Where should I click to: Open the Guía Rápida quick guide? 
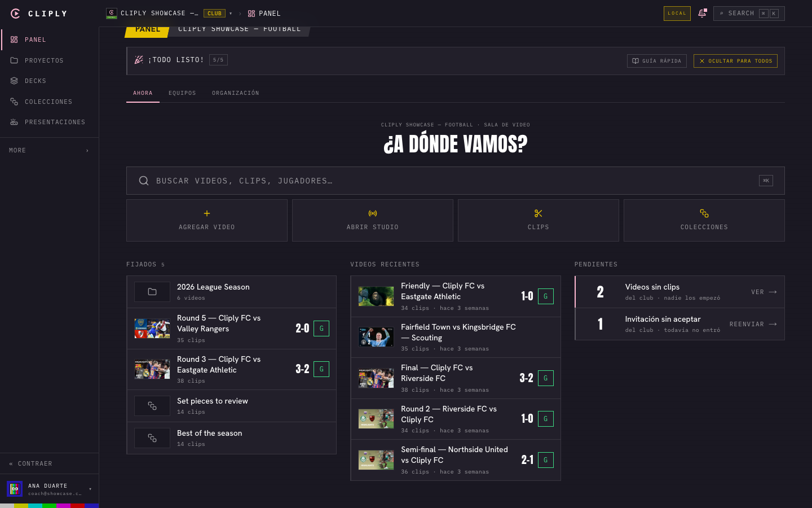[x=657, y=61]
